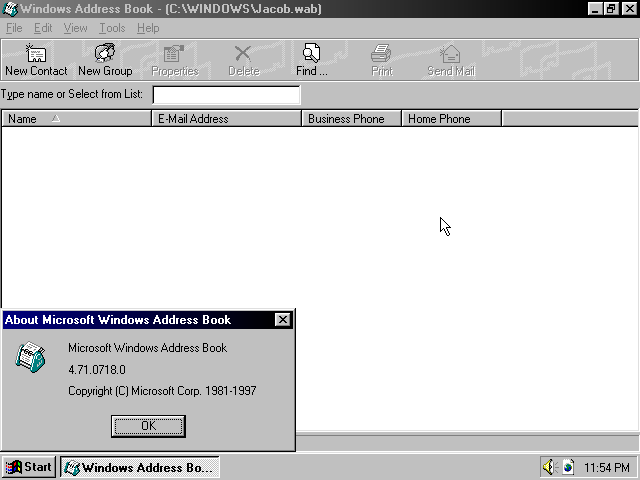Create a New Group from the toolbar
The height and width of the screenshot is (480, 640).
tap(105, 60)
